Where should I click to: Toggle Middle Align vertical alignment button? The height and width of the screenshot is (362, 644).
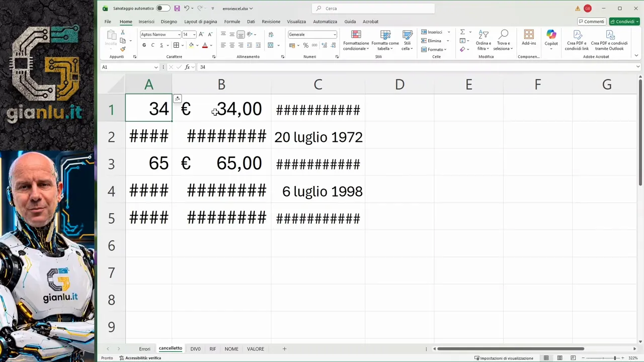coord(232,34)
